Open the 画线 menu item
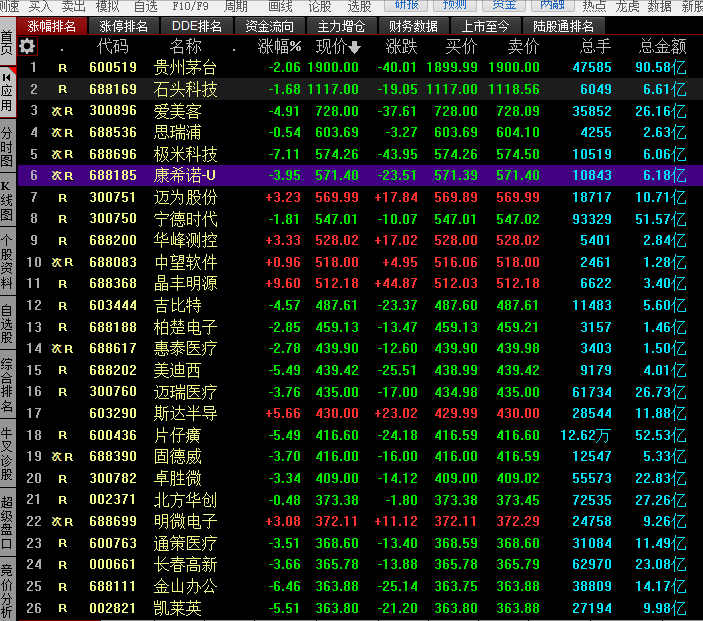Viewport: 703px width, 621px height. coord(280,6)
